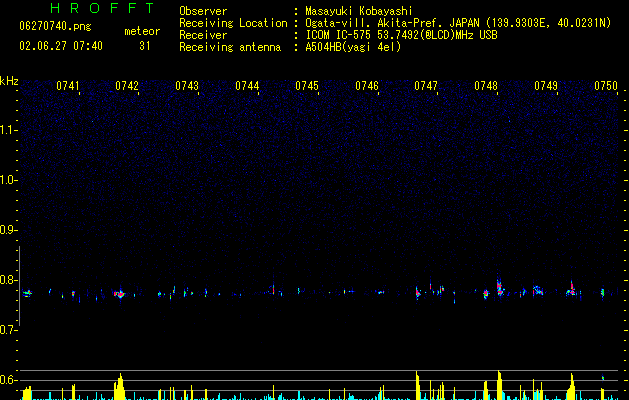
Task: Click the tall yellow intensity peak under 0747
Action: (x=417, y=385)
